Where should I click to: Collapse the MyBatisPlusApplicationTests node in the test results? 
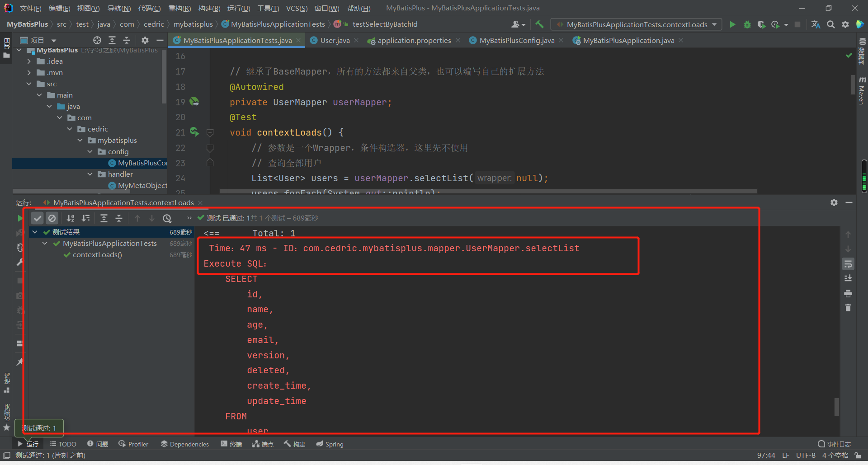(x=45, y=244)
